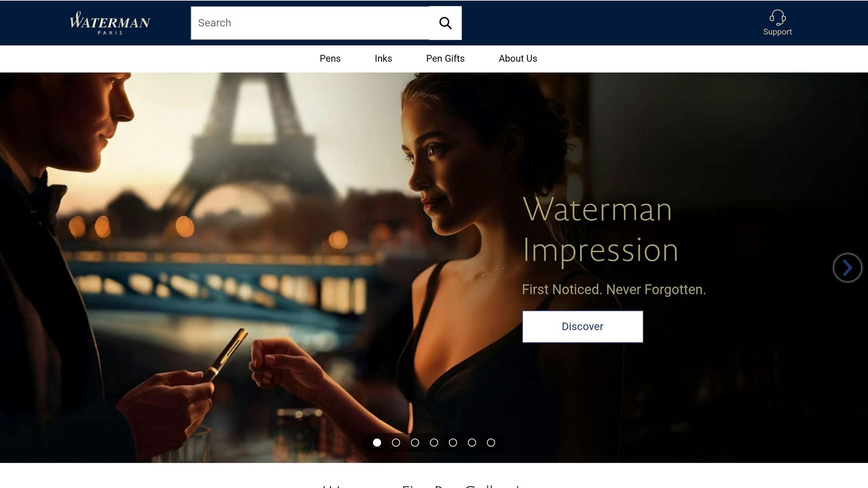Open the Pens menu
The width and height of the screenshot is (868, 488).
[x=330, y=58]
